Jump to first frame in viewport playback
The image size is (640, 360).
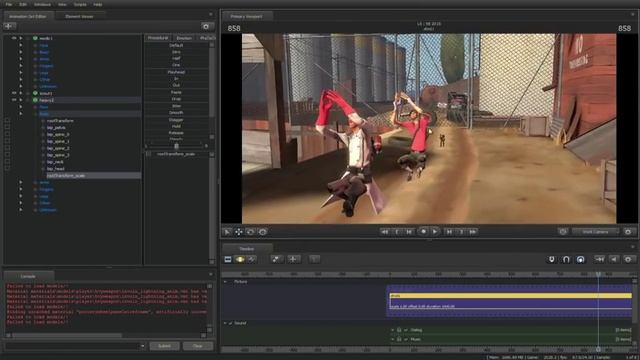[x=384, y=232]
